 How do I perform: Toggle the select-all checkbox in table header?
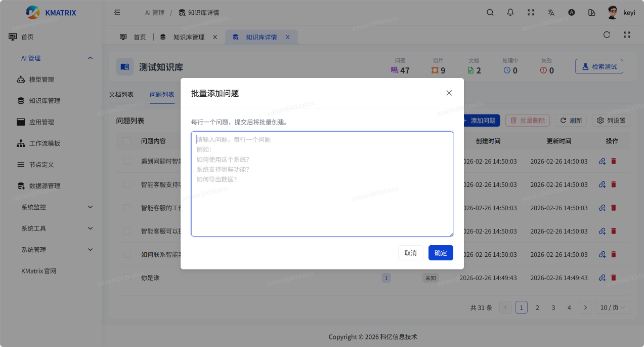coord(127,141)
